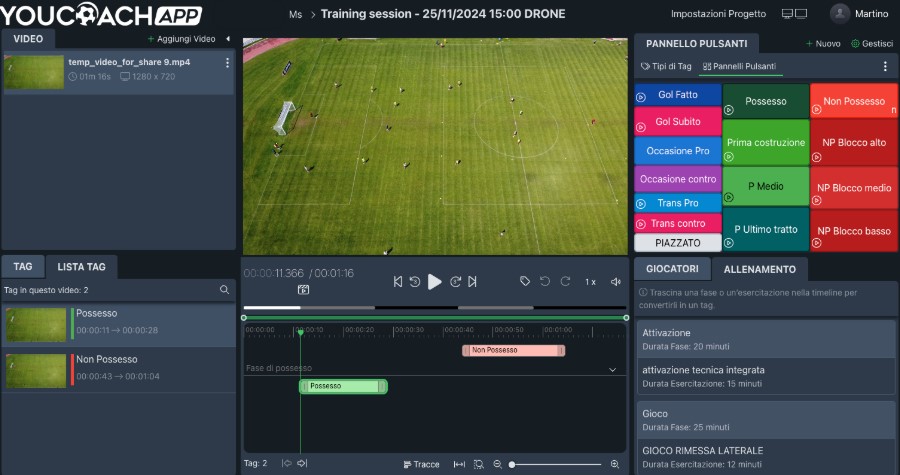This screenshot has width=900, height=475.
Task: Switch to the TAG tab
Action: (x=23, y=266)
